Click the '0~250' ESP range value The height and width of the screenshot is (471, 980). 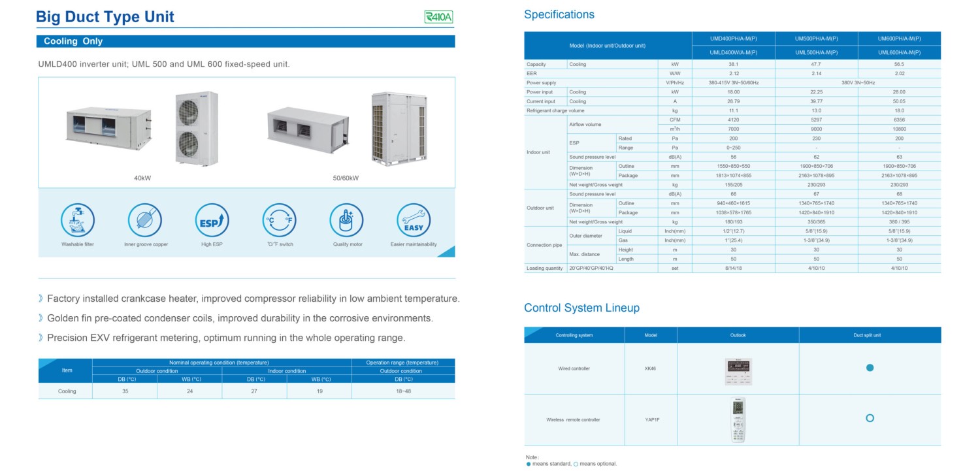pyautogui.click(x=733, y=148)
